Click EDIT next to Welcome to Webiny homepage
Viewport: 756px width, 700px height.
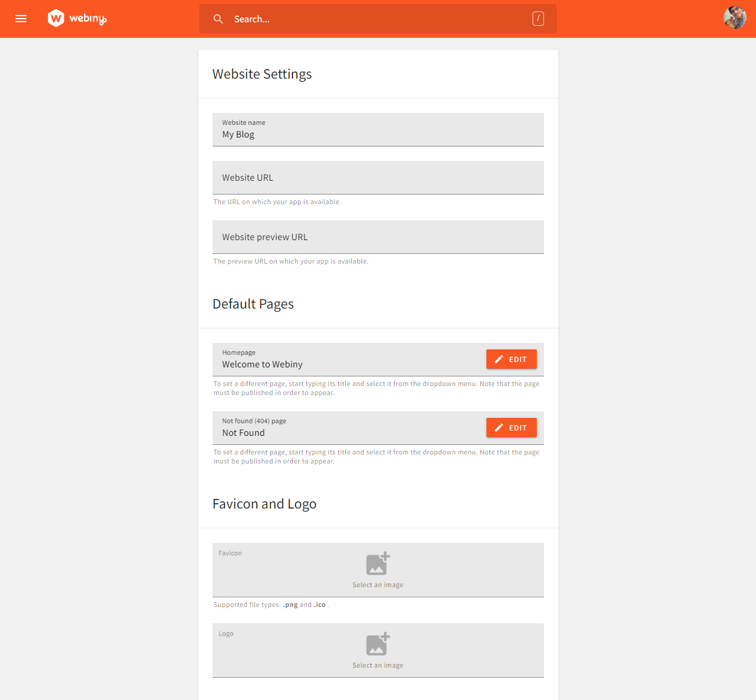point(511,358)
